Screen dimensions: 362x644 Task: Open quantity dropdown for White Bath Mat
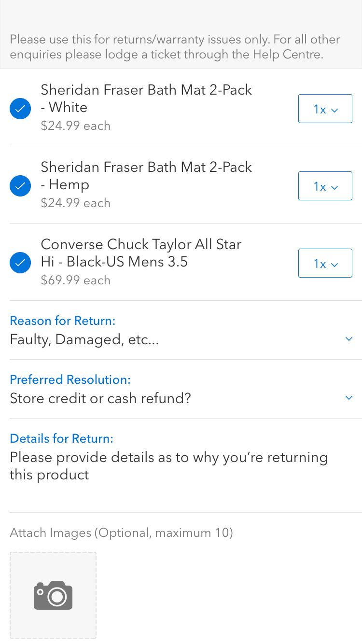point(325,109)
